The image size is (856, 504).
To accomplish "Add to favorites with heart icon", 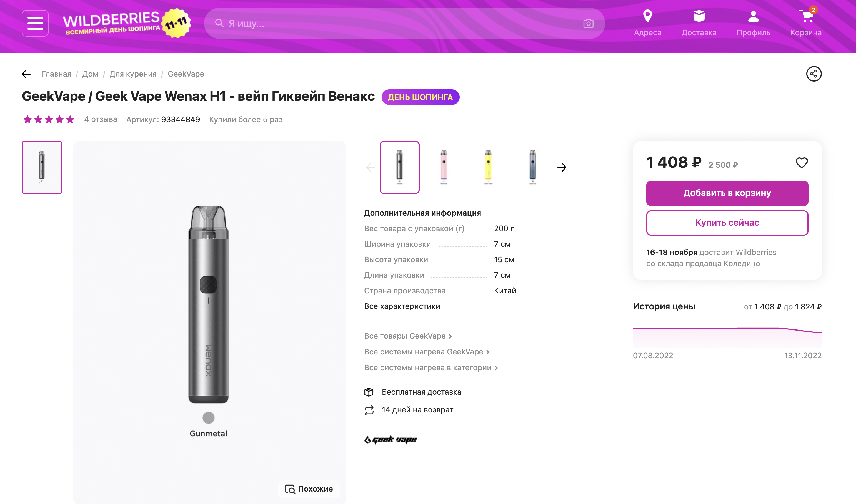I will point(801,163).
